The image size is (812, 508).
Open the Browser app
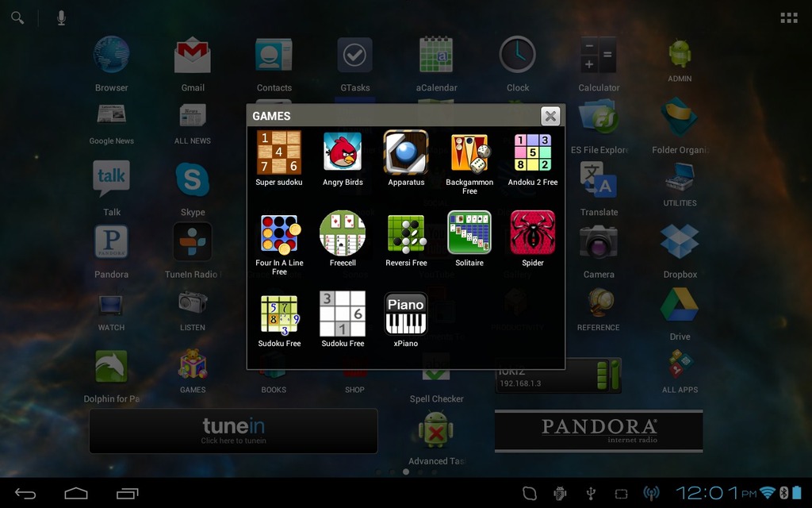point(111,55)
